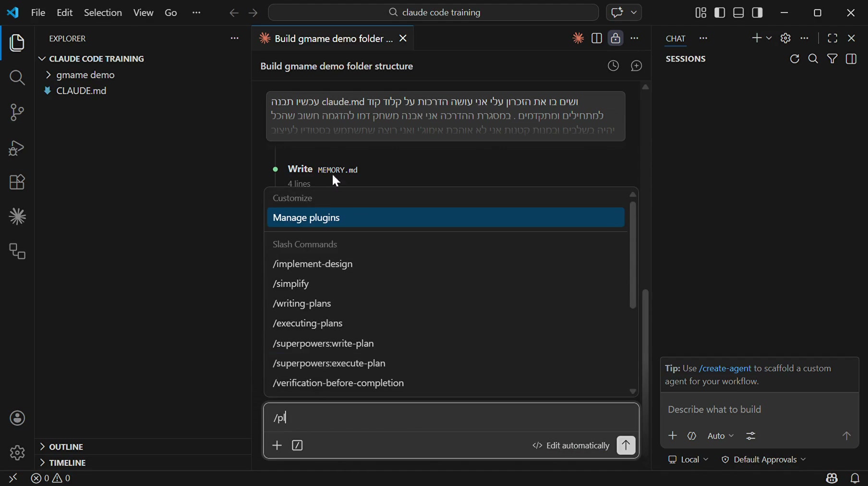Open the remote window indicator in status bar

coord(13,478)
